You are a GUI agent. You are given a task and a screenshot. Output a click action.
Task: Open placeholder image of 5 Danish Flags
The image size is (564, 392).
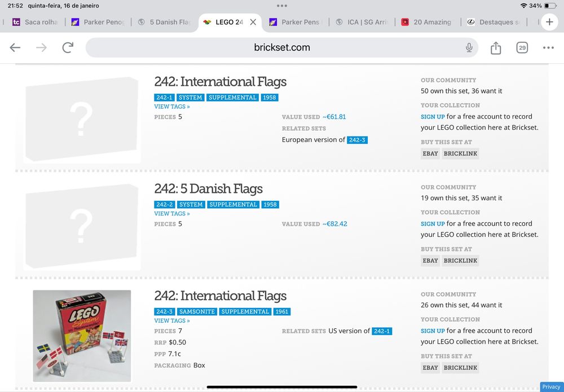(82, 226)
